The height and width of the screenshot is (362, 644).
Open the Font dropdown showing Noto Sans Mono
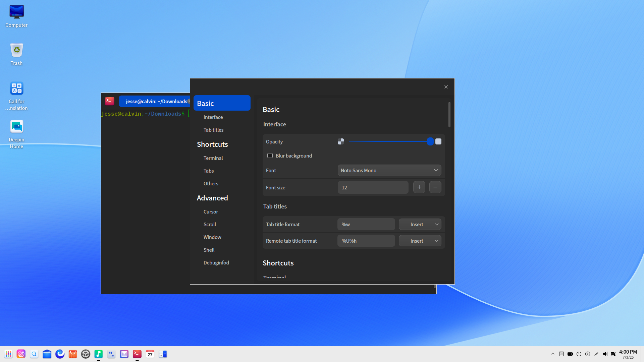(x=389, y=170)
